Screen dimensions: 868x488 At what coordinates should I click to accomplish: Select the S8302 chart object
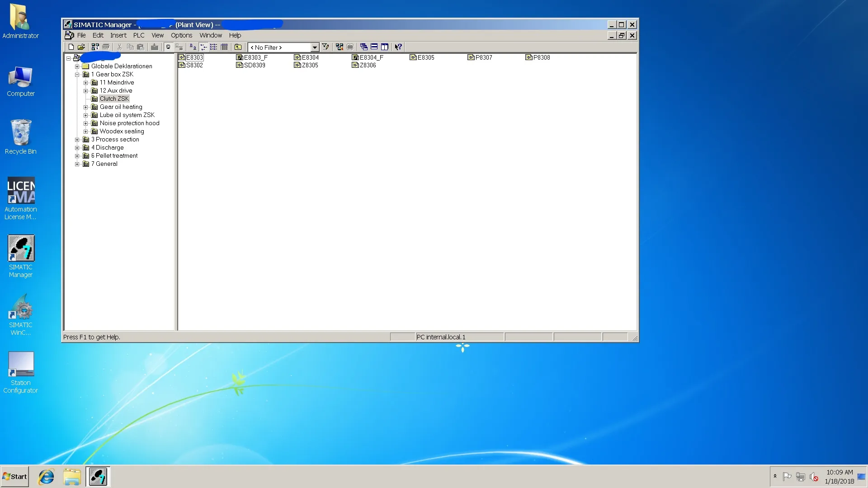[x=191, y=65]
